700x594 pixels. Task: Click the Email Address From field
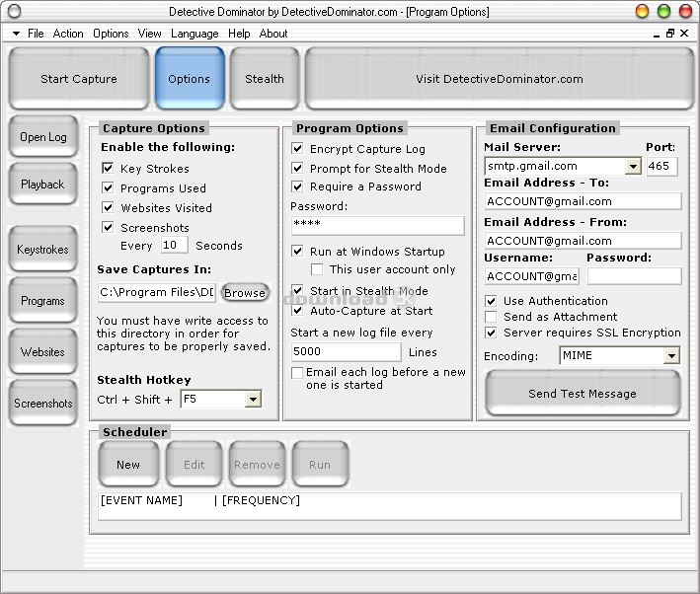pos(583,241)
